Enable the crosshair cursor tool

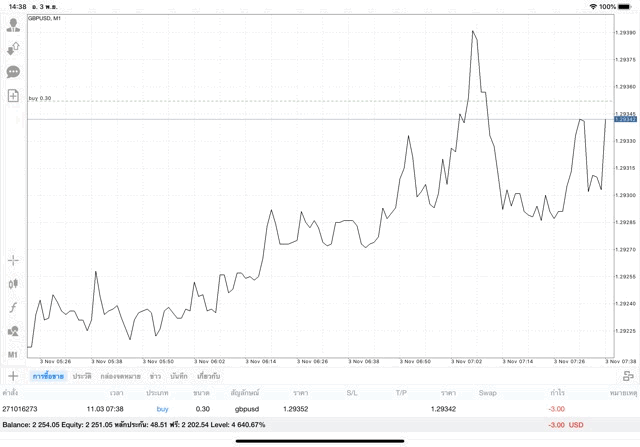tap(13, 260)
